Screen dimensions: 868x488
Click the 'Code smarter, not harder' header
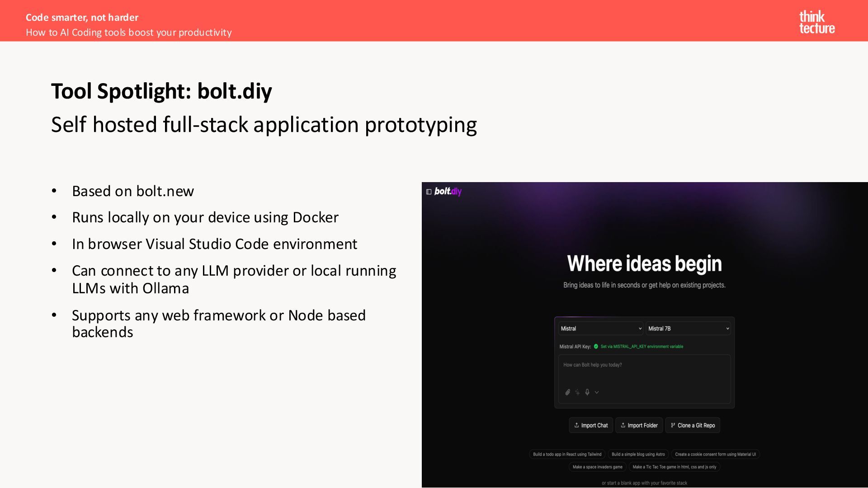pos(82,18)
